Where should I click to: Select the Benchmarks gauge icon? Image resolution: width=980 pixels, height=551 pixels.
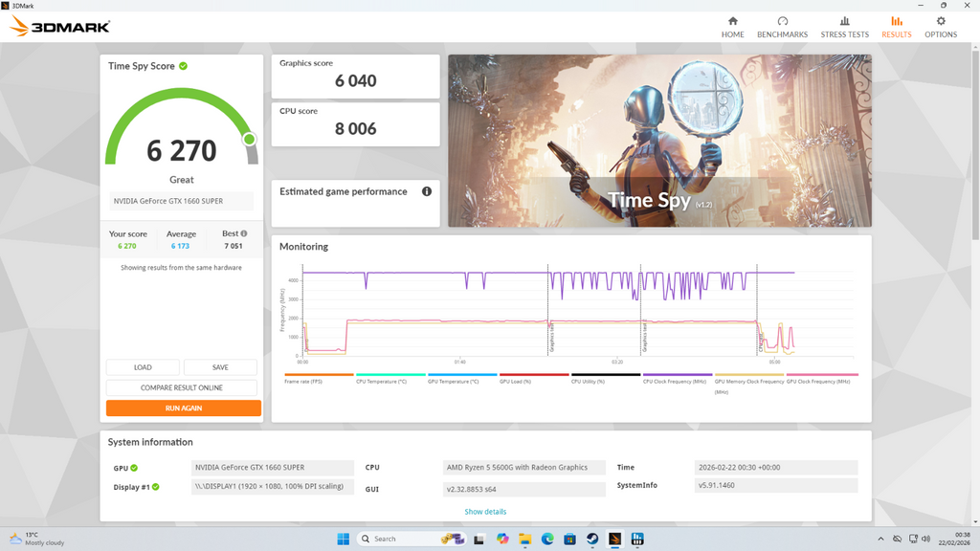point(782,22)
